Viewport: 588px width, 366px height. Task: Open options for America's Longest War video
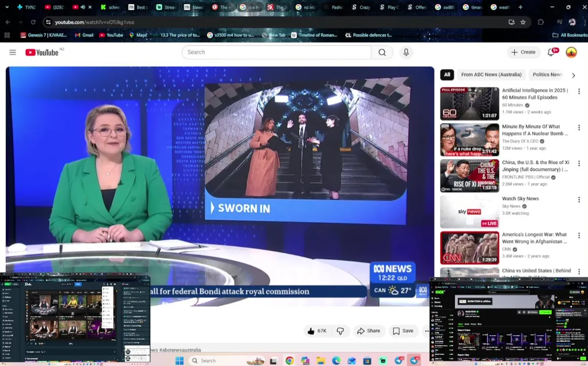coord(579,235)
